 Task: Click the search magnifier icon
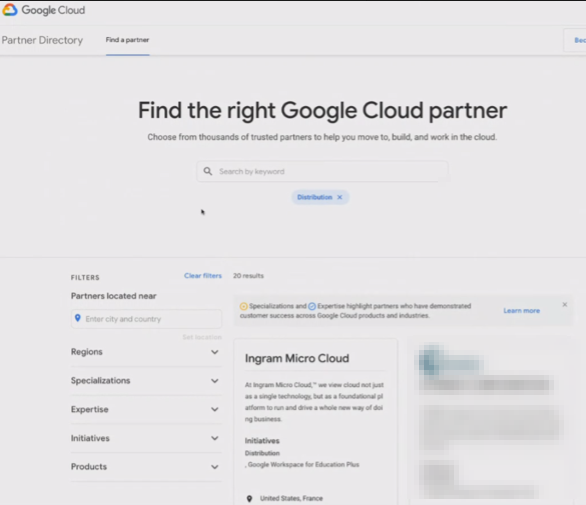click(208, 171)
